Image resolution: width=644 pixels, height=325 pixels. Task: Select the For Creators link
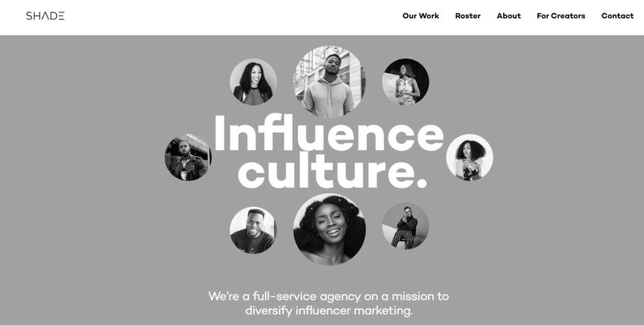(560, 16)
